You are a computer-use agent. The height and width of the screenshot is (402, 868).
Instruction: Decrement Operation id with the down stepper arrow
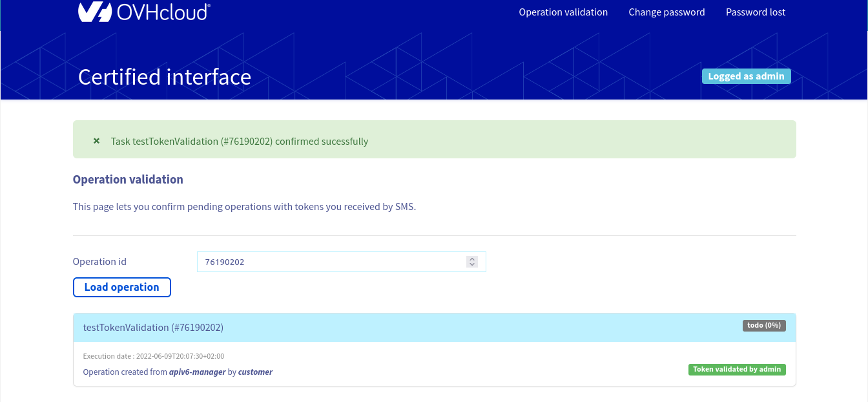point(471,265)
